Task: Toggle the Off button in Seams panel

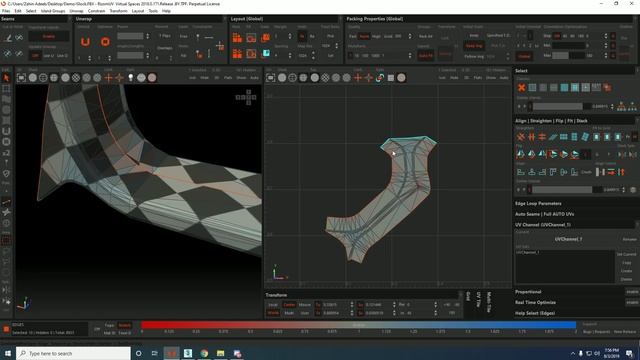Action: (35, 56)
